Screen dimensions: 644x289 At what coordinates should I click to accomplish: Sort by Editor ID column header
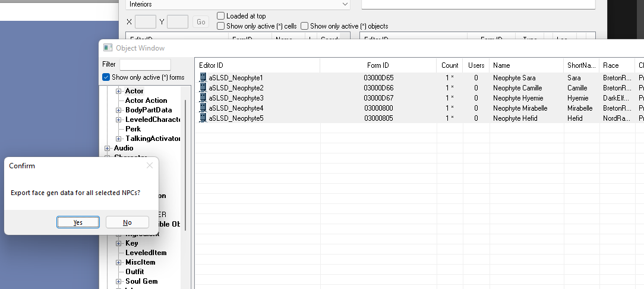(257, 65)
